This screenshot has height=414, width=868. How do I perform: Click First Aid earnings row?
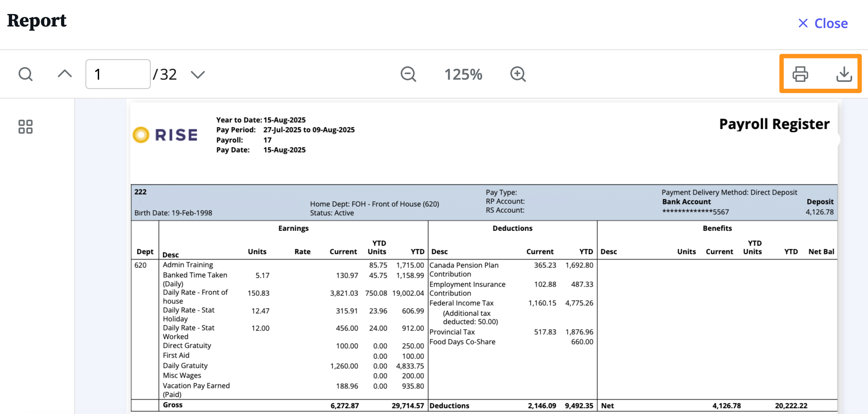coord(293,355)
